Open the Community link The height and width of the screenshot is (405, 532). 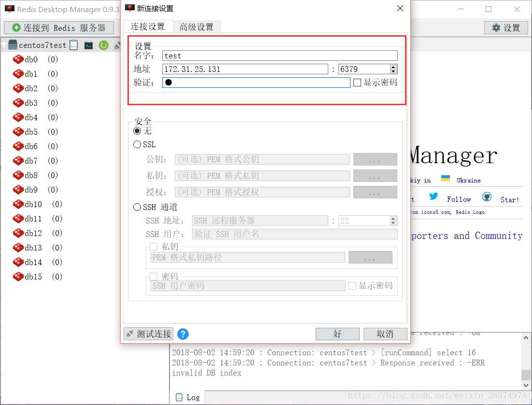pyautogui.click(x=499, y=236)
